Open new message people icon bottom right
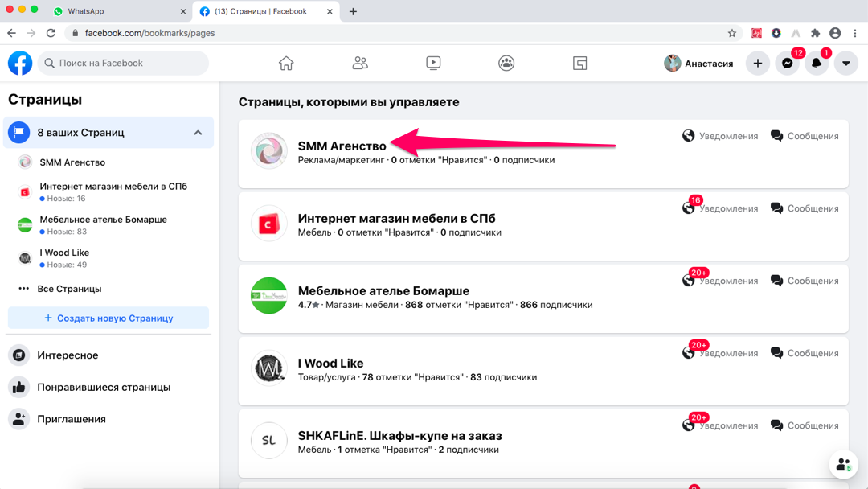This screenshot has height=489, width=868. pyautogui.click(x=843, y=464)
